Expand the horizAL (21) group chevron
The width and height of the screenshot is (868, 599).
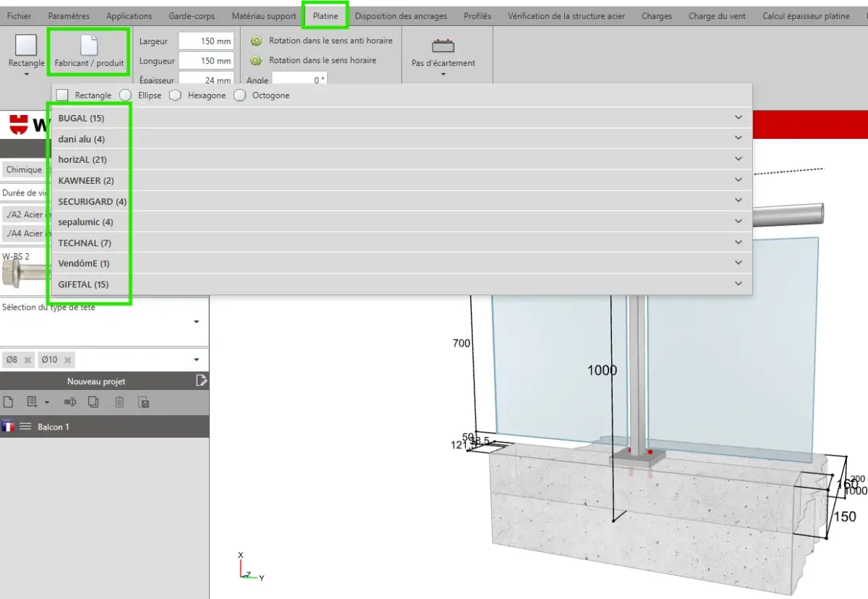click(739, 159)
